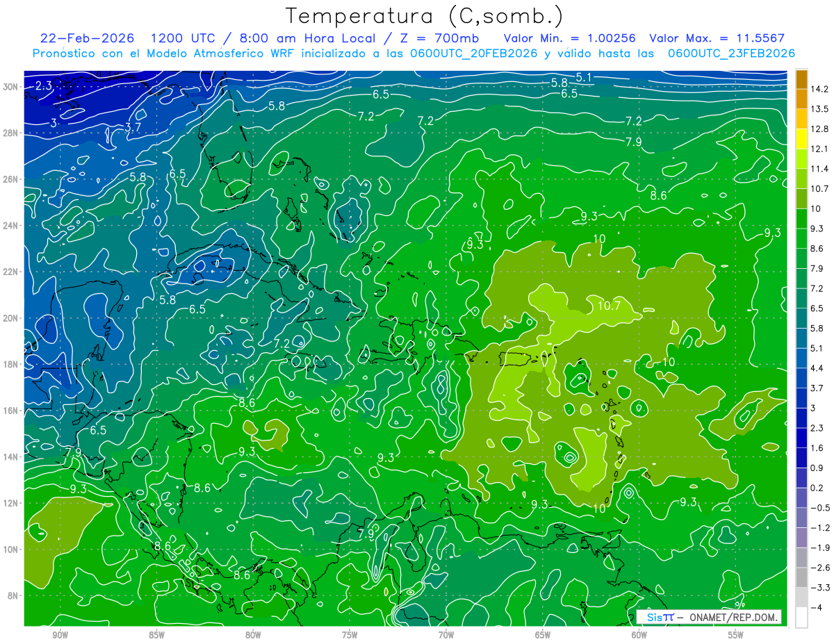The height and width of the screenshot is (644, 834).
Task: Click the '10N' latitude axis label
Action: (x=12, y=549)
